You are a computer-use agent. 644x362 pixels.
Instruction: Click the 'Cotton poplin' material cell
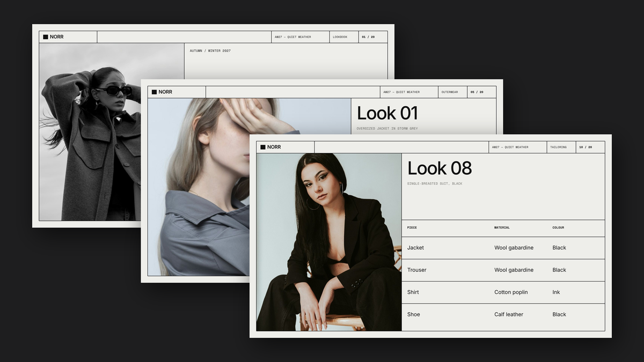point(511,292)
